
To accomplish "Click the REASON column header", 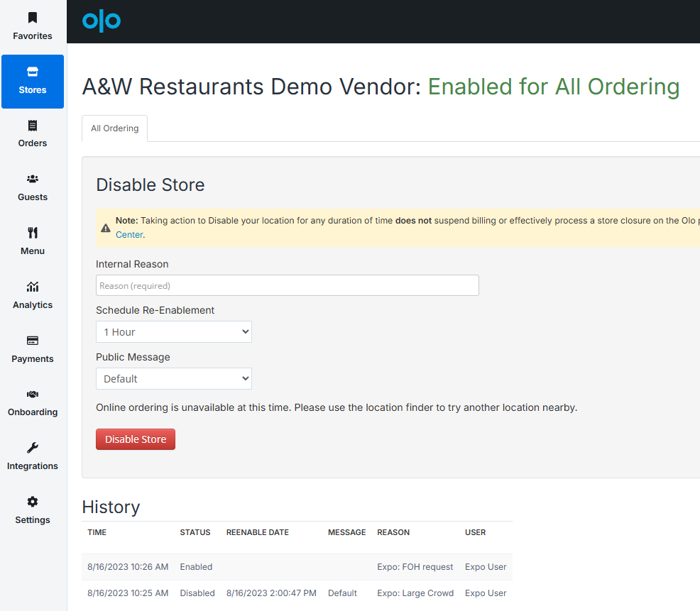I will point(393,532).
